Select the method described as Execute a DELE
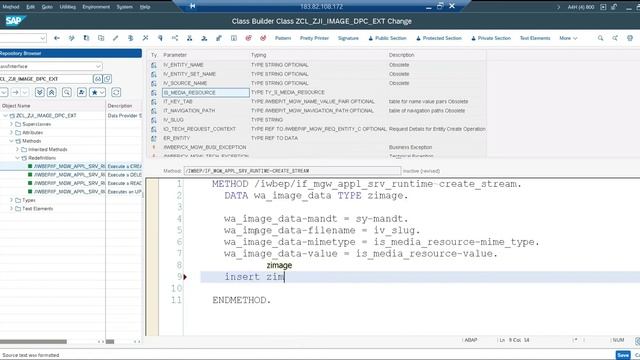This screenshot has height=360, width=640. [71, 175]
